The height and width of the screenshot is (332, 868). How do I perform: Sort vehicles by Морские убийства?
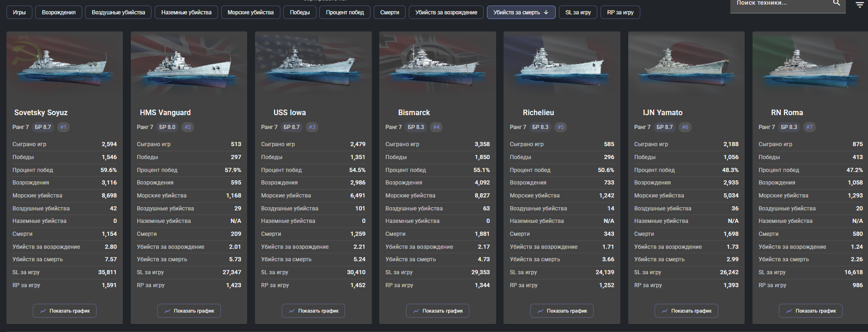250,12
